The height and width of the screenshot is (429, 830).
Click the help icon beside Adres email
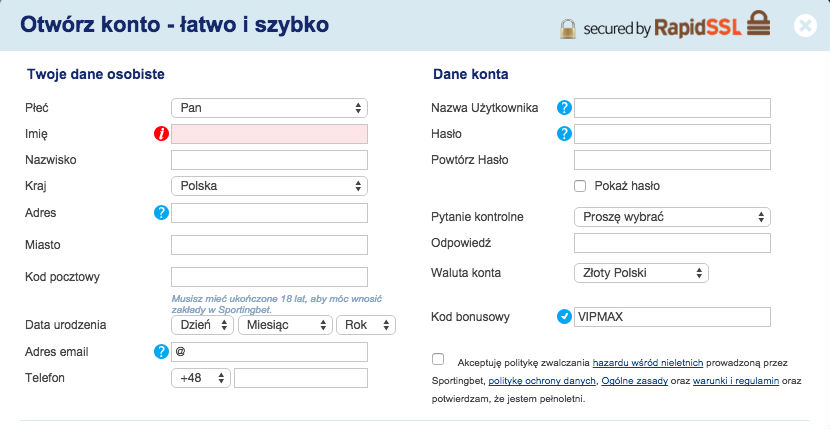pos(161,352)
